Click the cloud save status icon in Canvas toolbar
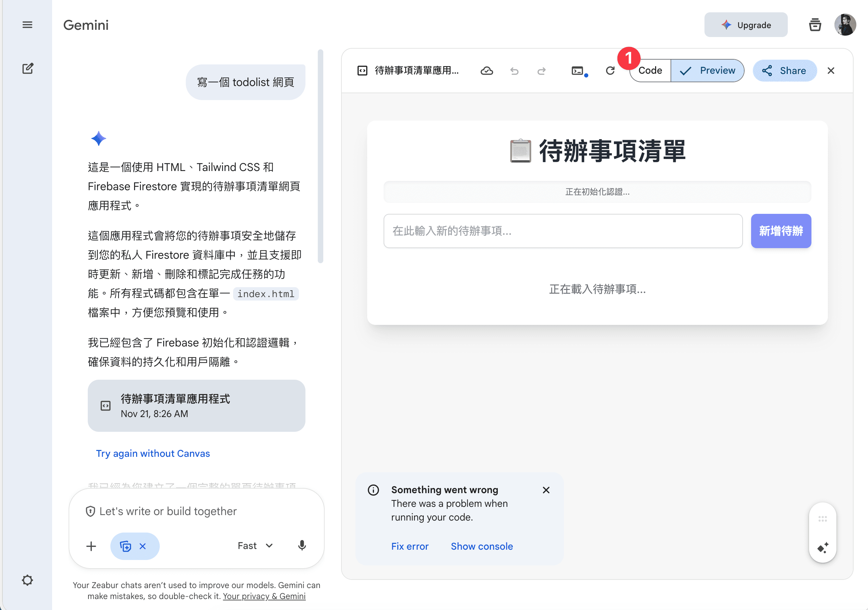Viewport: 868px width, 610px height. pyautogui.click(x=487, y=71)
